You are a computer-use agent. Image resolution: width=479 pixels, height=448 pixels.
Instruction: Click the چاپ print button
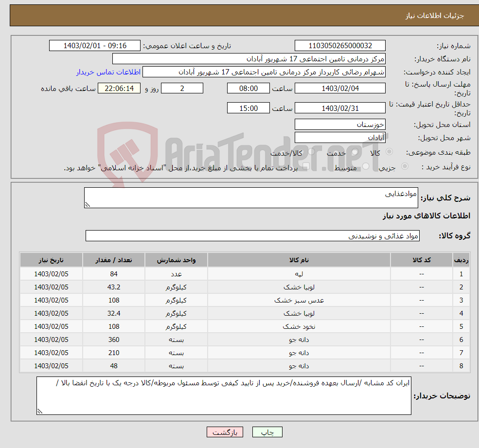[267, 432]
